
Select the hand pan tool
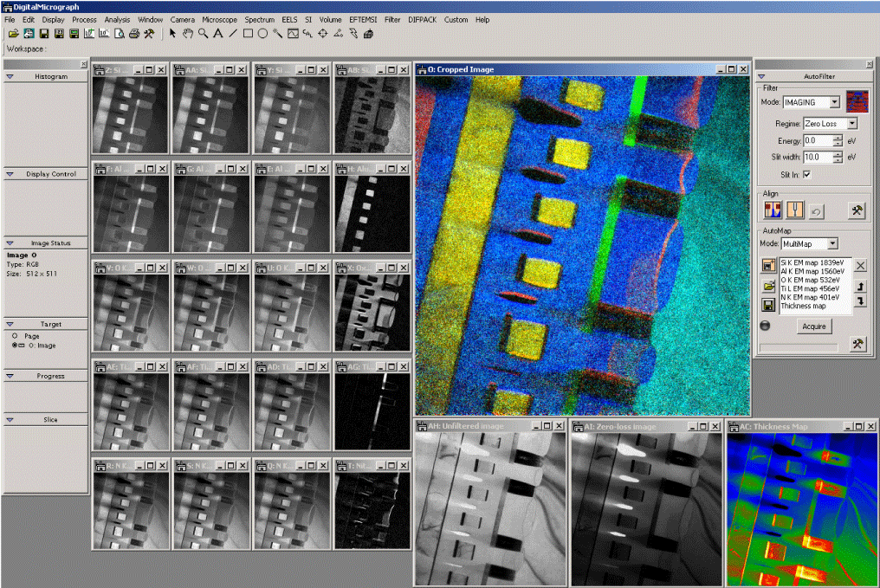[187, 34]
